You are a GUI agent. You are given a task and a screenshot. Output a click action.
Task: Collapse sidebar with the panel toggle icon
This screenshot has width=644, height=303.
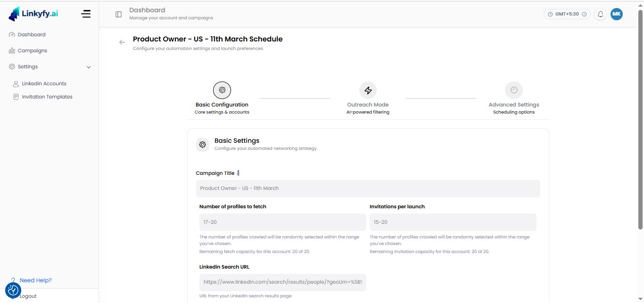click(118, 14)
